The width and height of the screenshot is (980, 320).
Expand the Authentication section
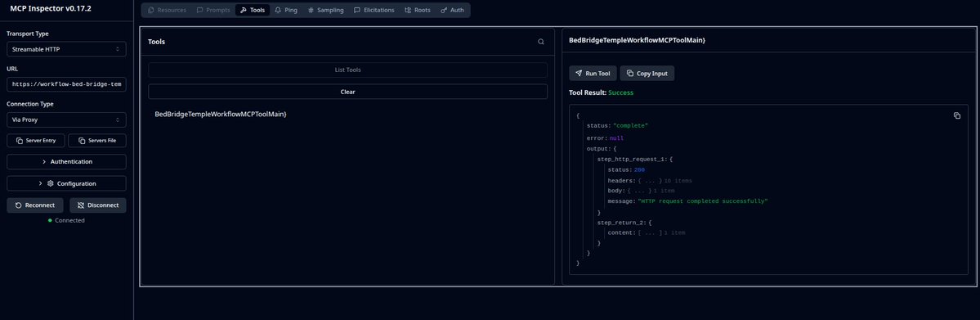[x=66, y=161]
